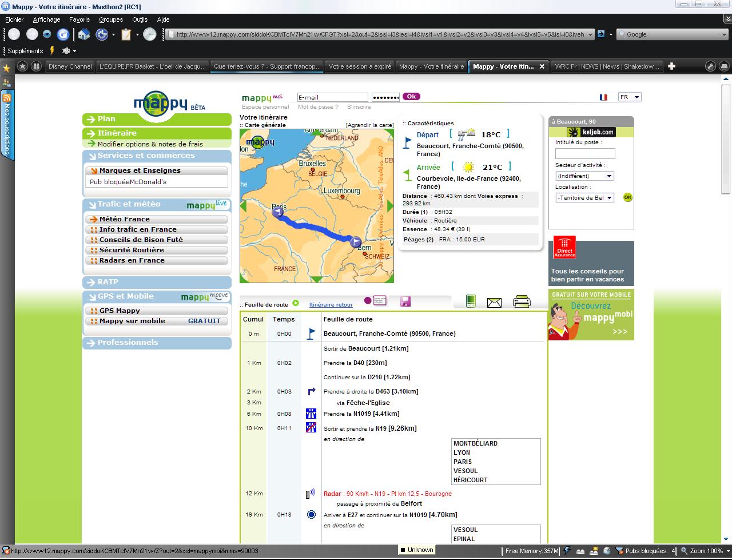Click Pubs bloquées counter in status bar
The image size is (732, 560).
tap(645, 551)
